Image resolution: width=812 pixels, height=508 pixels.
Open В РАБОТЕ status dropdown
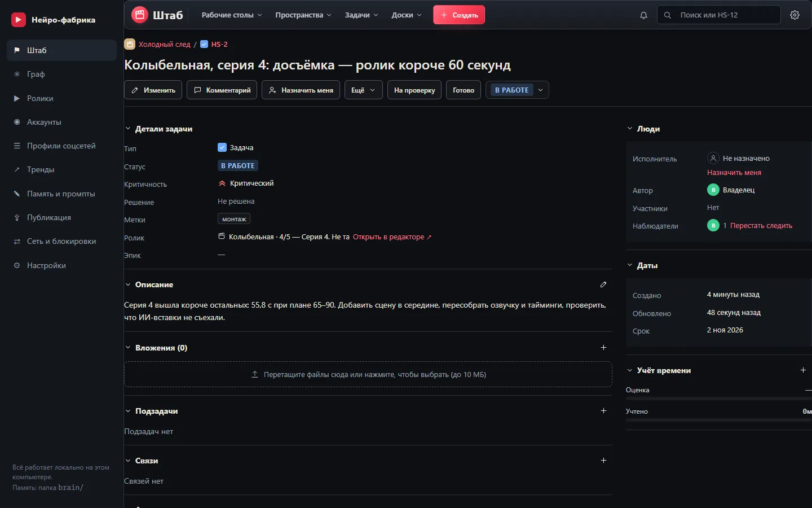tap(517, 90)
